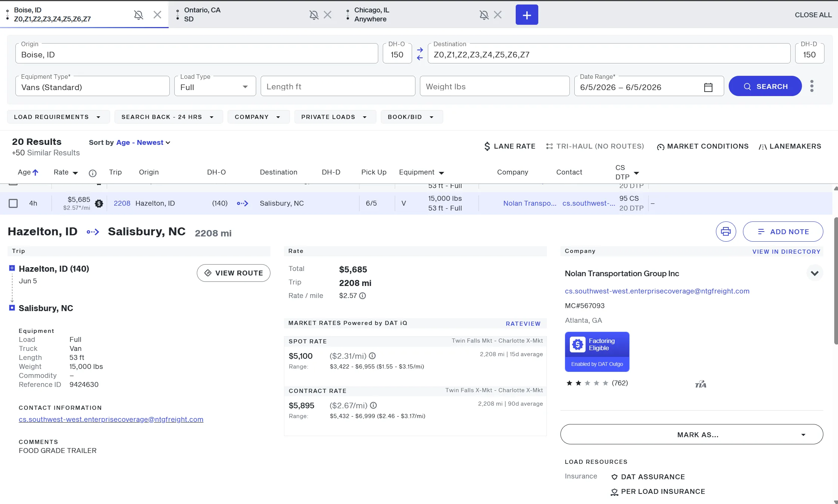The width and height of the screenshot is (838, 504).
Task: Open more search options kebab menu
Action: (x=812, y=86)
